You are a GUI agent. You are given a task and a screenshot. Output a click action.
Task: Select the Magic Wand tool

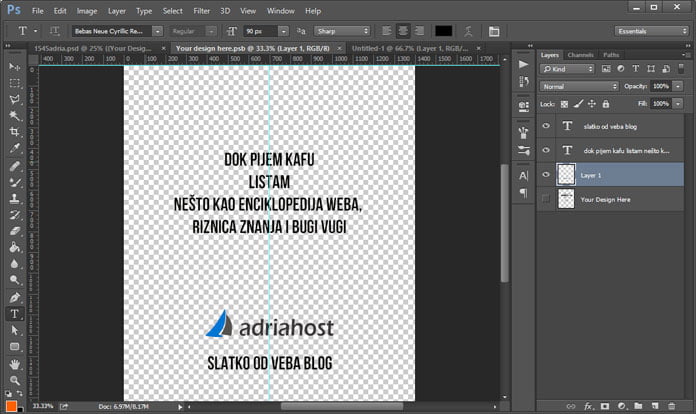(14, 116)
